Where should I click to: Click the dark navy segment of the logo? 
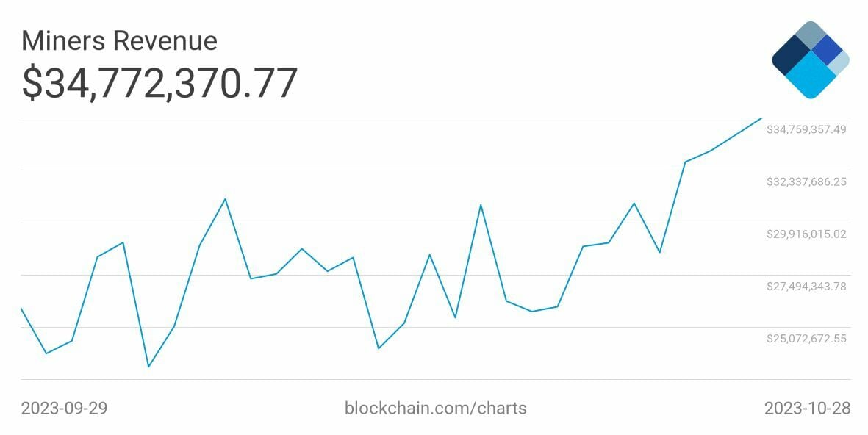[x=791, y=55]
